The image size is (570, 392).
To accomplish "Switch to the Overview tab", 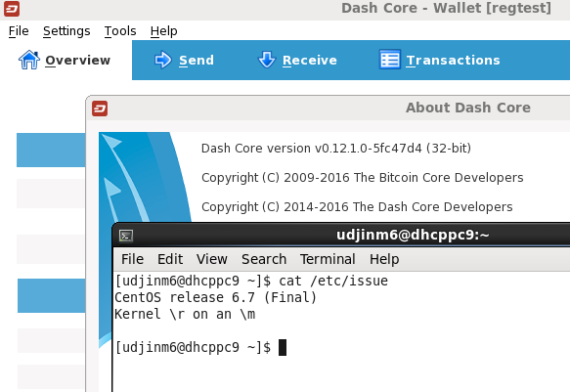I will click(66, 60).
